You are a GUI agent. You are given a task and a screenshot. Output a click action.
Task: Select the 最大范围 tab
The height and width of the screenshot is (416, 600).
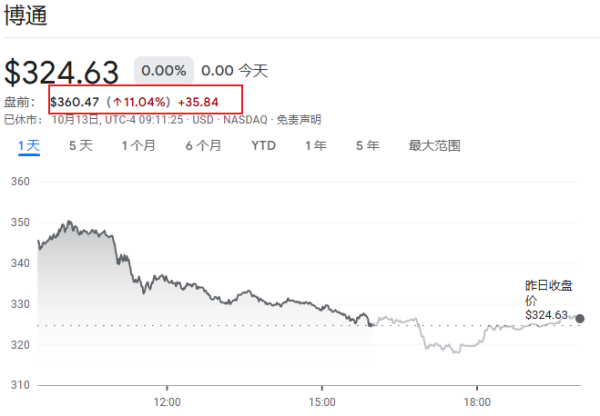coord(434,146)
